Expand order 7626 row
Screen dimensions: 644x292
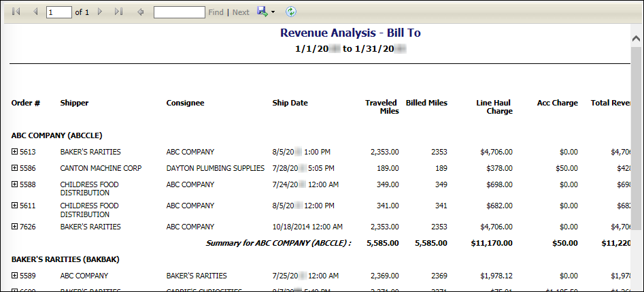tap(15, 227)
